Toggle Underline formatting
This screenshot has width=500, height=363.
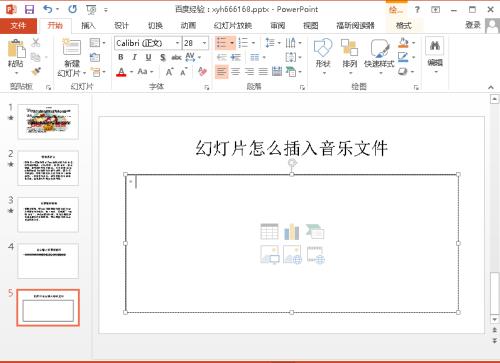[x=148, y=57]
